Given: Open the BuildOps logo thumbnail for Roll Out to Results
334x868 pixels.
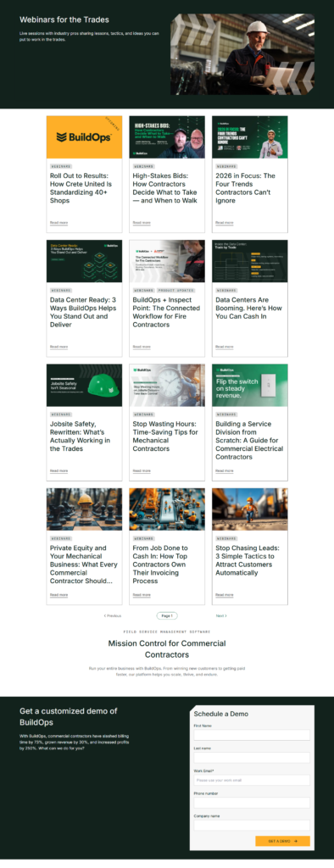Looking at the screenshot, I should click(x=84, y=137).
